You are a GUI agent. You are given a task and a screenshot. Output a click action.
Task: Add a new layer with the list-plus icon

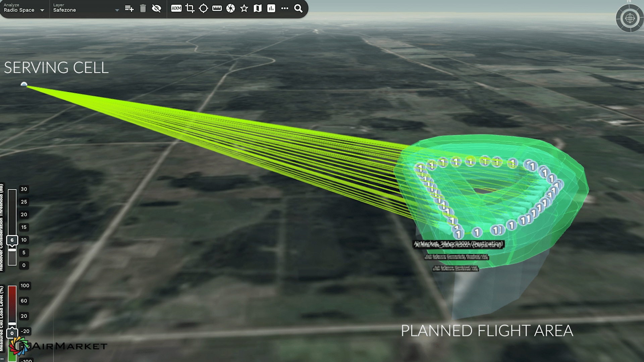(129, 9)
